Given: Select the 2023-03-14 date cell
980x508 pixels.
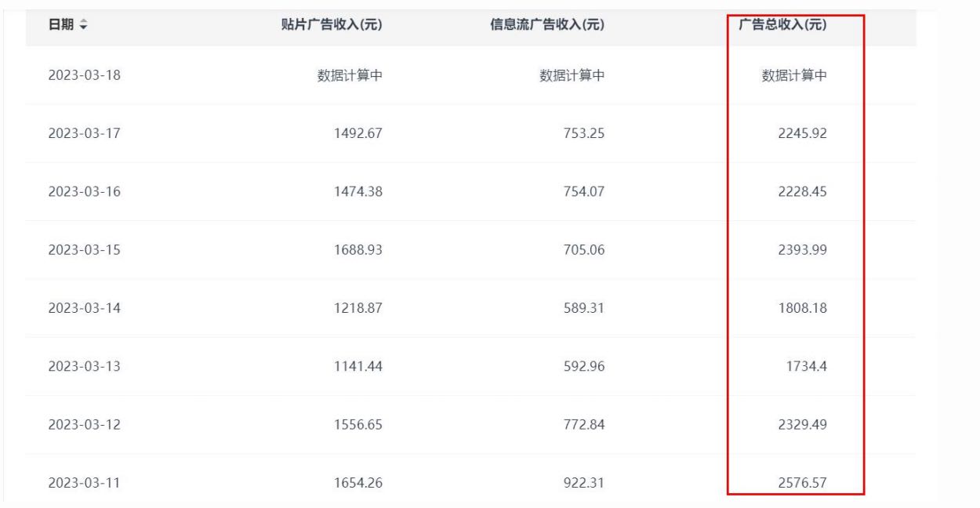Looking at the screenshot, I should coord(85,308).
